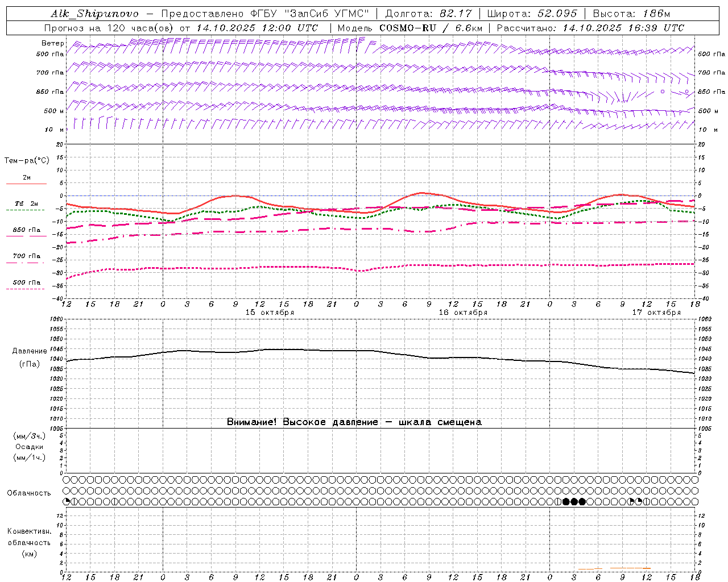
Task: Click the "Ветер" wind panel label
Action: (x=53, y=43)
